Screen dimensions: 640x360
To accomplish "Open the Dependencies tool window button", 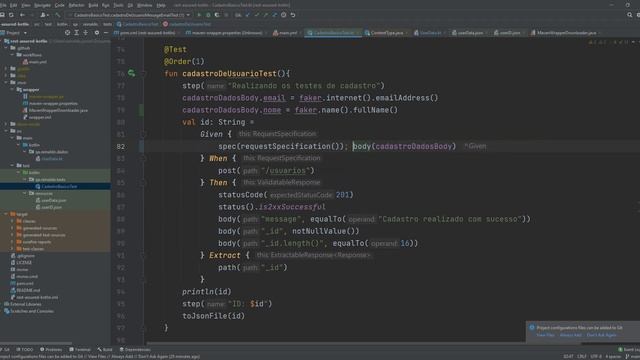I will pos(135,350).
